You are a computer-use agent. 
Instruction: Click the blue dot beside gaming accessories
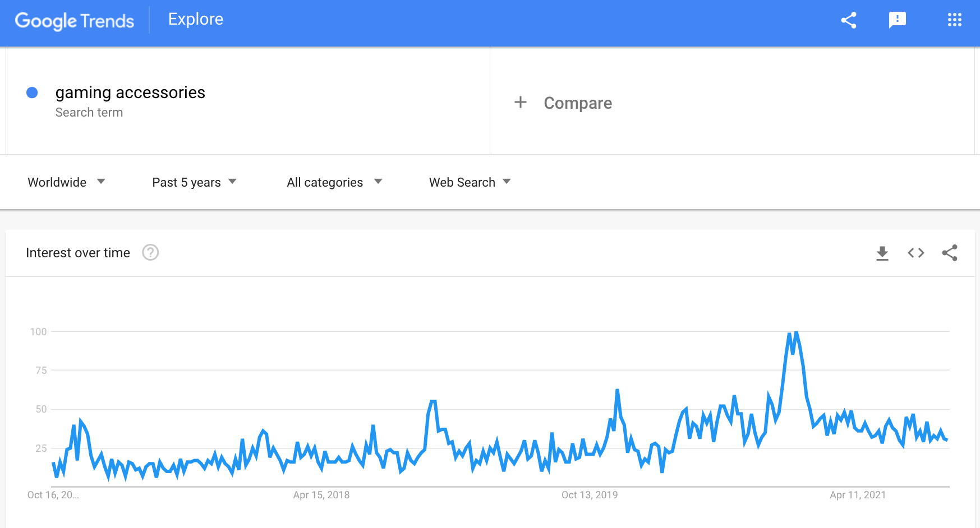pyautogui.click(x=32, y=93)
